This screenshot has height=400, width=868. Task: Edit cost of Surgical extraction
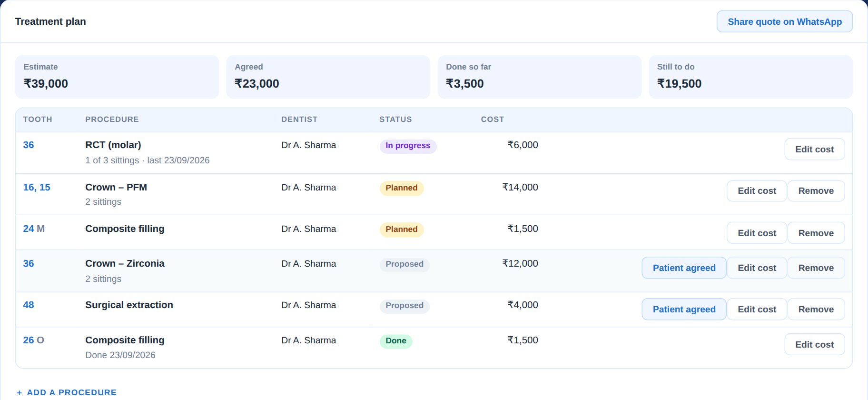[x=757, y=309]
